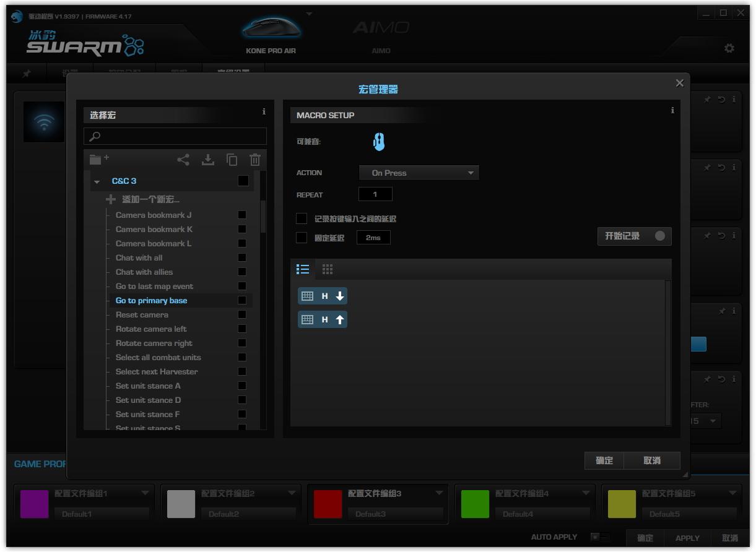Check the box next to Chat with allies
756x552 pixels.
pos(242,272)
